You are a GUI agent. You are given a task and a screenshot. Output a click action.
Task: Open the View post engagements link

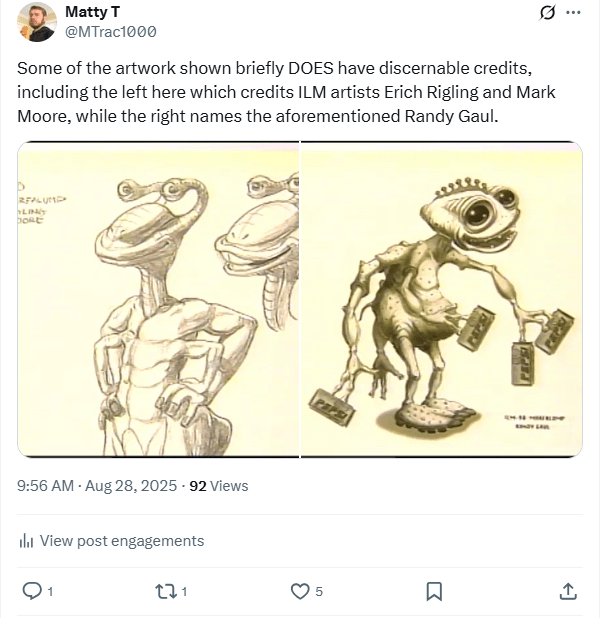[121, 541]
